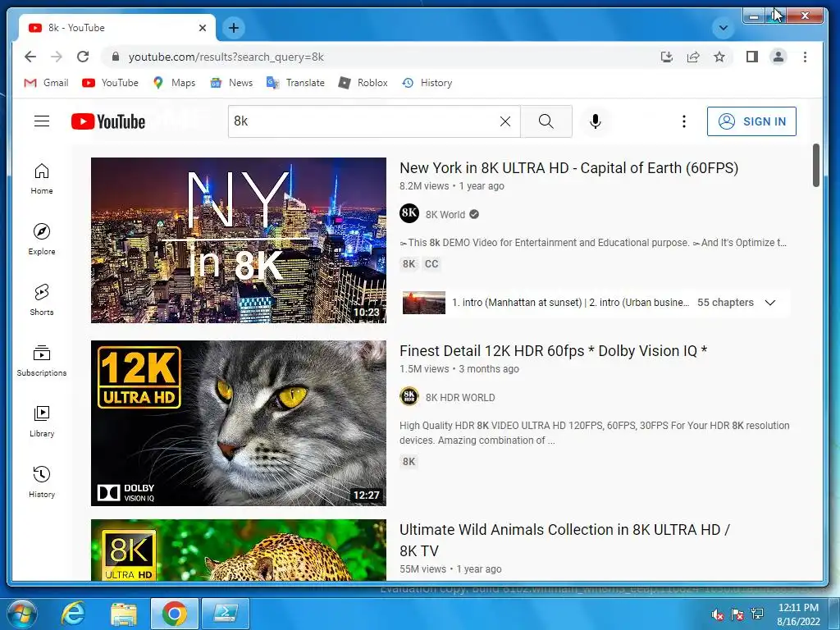Open the YouTube bookmark

[111, 83]
